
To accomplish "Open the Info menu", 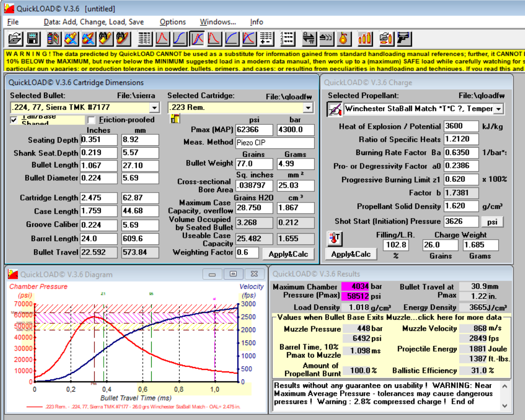I will pos(256,22).
